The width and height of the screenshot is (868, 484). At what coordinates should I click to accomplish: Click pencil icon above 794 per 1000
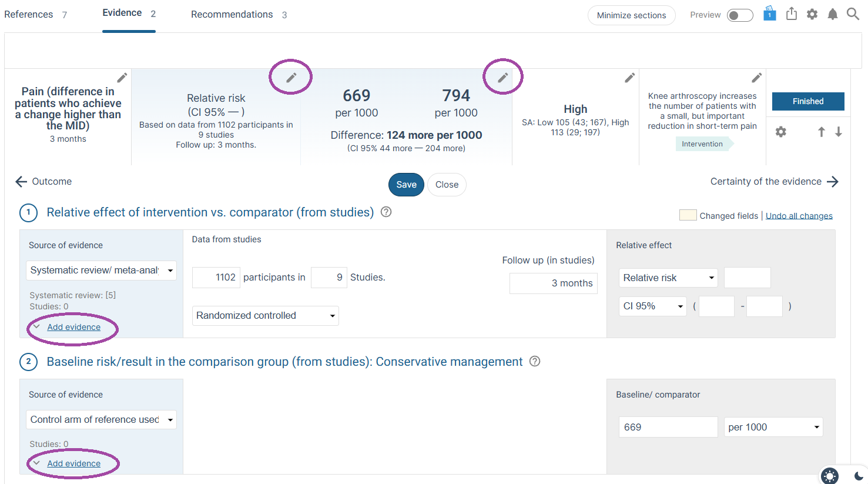pos(502,78)
